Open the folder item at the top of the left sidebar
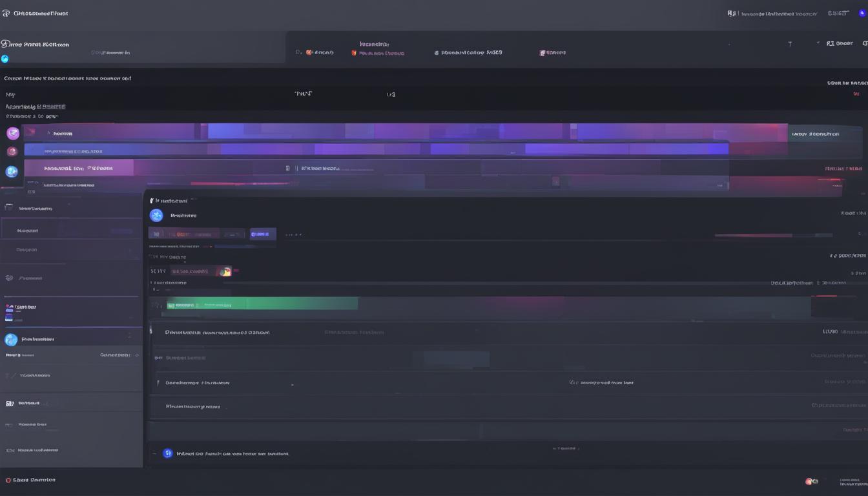868x496 pixels. click(x=9, y=208)
